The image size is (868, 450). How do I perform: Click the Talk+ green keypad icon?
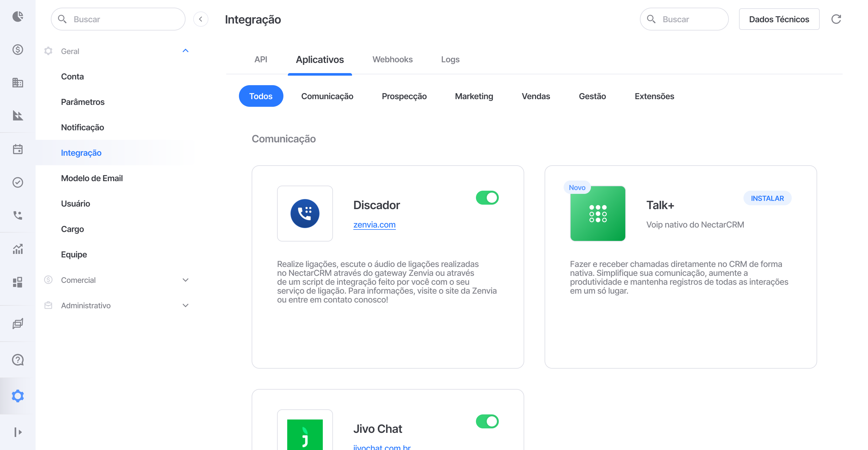(598, 213)
